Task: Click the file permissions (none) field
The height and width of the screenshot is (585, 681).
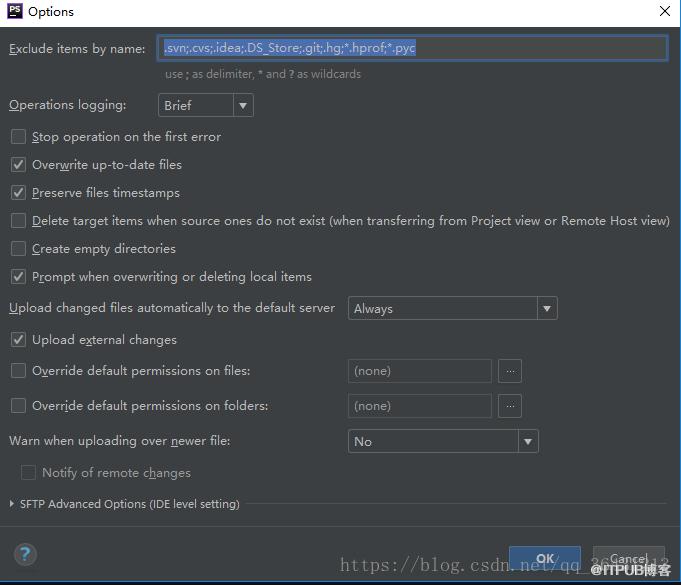Action: [420, 371]
